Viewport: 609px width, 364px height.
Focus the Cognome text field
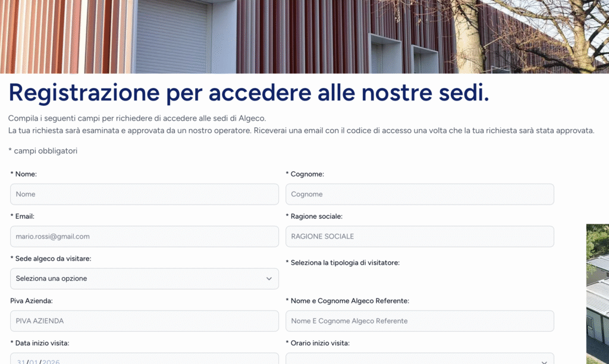click(x=419, y=194)
